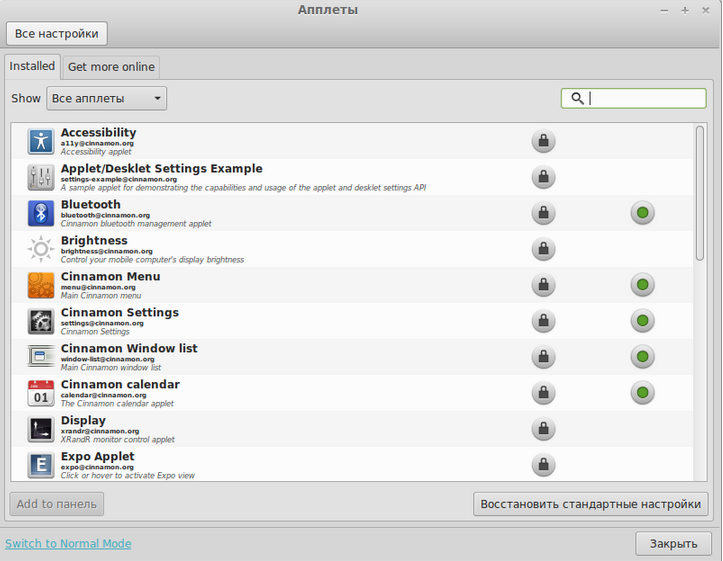Click 'The Cinnamon calendar applet' description
The height and width of the screenshot is (561, 723).
pyautogui.click(x=117, y=403)
